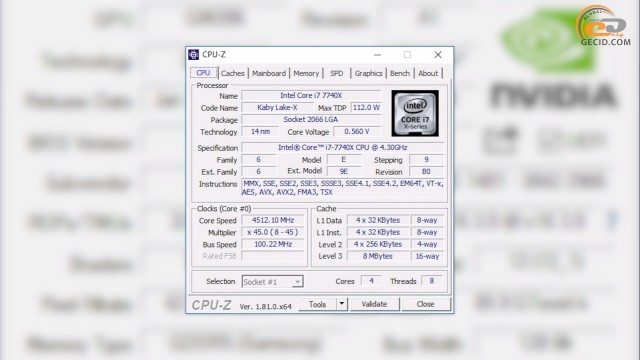Click the Level 3 16-way associativity value

click(427, 256)
